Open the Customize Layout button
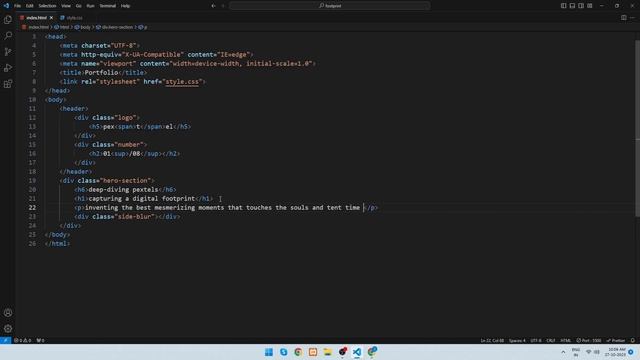The width and height of the screenshot is (640, 360). coord(590,6)
